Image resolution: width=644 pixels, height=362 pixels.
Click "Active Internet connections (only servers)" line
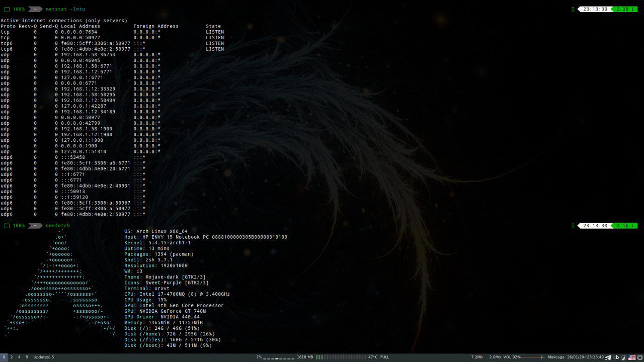pos(64,21)
